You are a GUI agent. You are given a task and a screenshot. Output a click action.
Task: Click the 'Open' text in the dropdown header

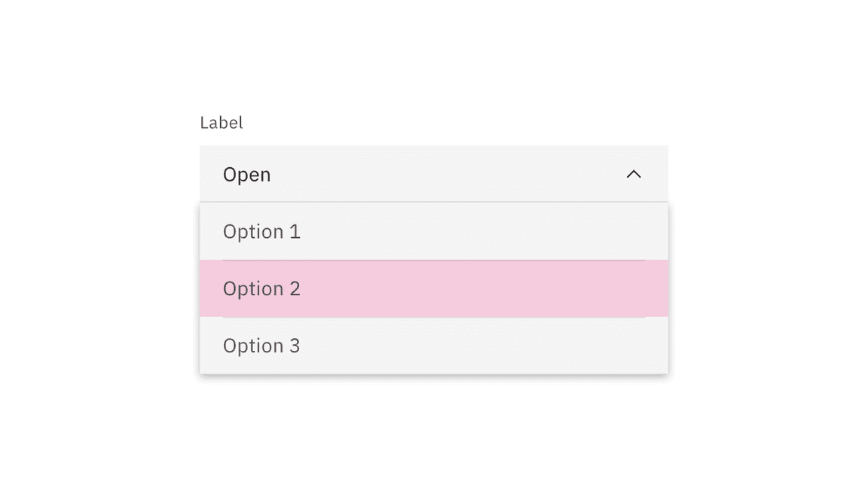point(246,175)
